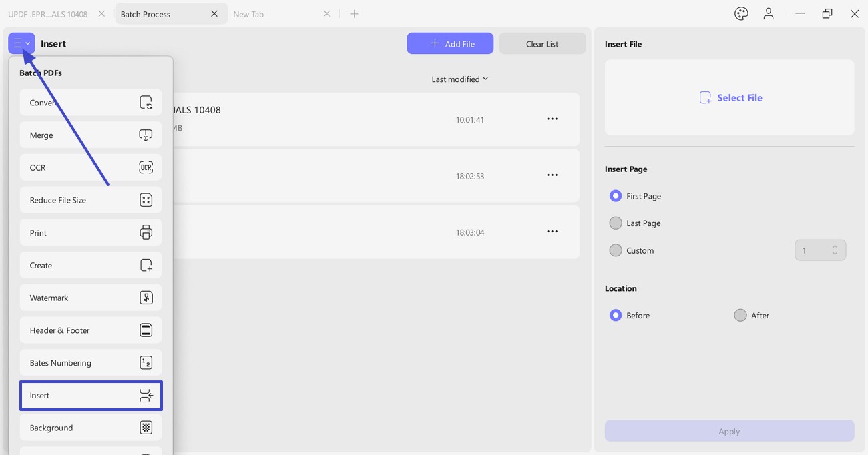Select the Convert batch option

coord(91,103)
